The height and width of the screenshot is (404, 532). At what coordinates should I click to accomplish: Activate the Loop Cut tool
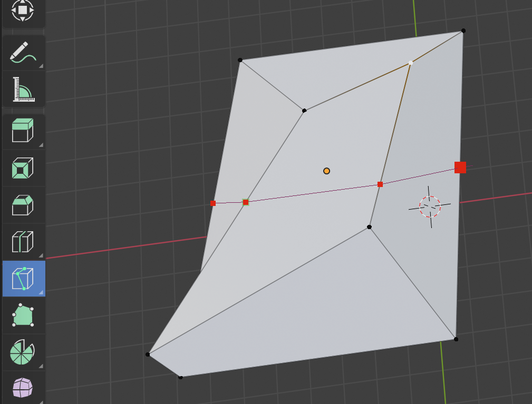point(23,242)
